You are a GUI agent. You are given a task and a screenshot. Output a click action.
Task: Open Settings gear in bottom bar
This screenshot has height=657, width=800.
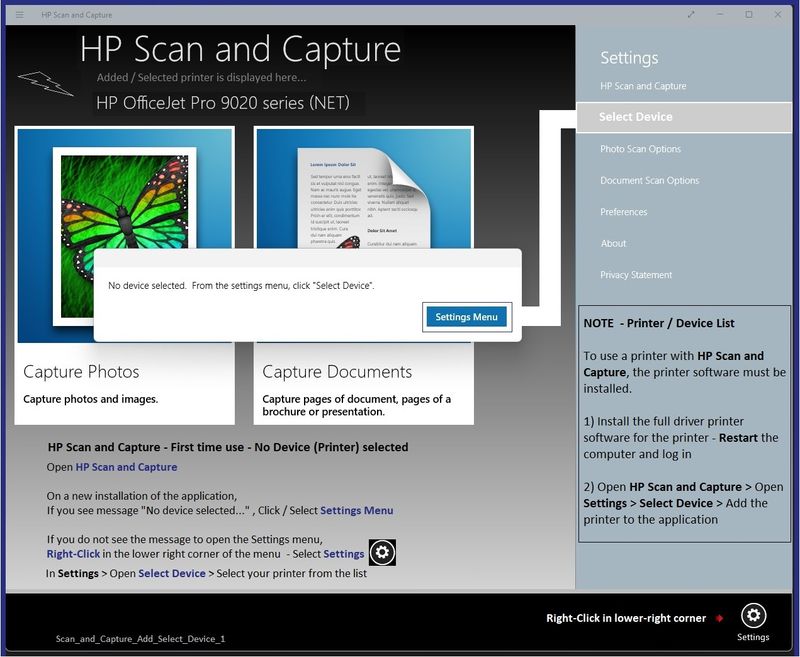pyautogui.click(x=753, y=616)
